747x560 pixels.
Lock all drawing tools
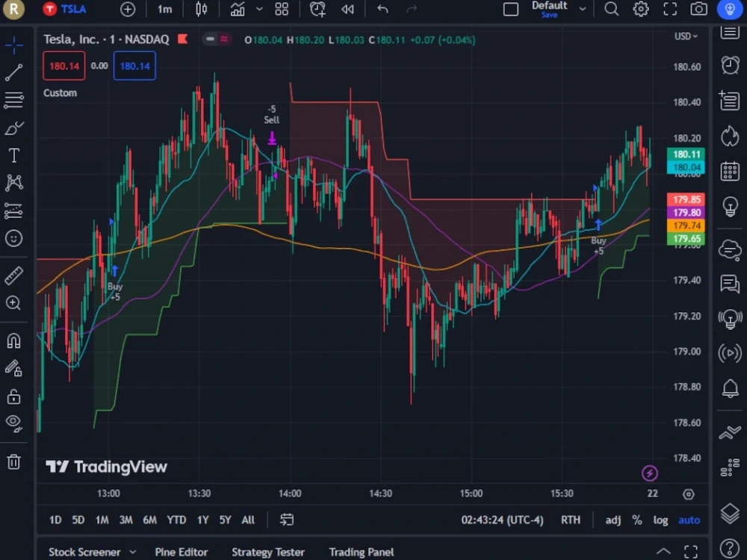click(13, 396)
